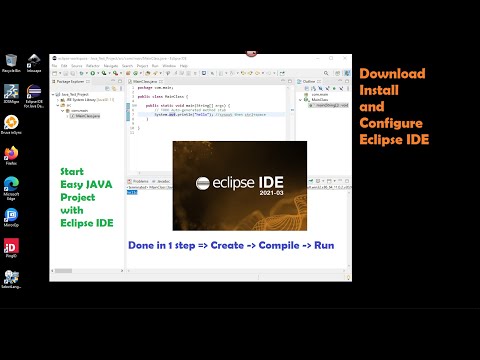Screen dimensions: 480x360
Task: Select the Java perspective icon
Action: coord(347,73)
